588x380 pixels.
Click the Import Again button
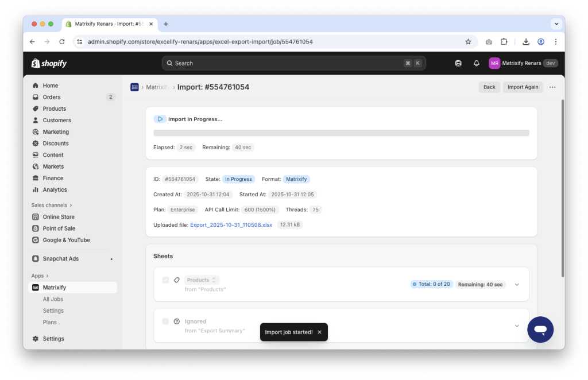[523, 87]
